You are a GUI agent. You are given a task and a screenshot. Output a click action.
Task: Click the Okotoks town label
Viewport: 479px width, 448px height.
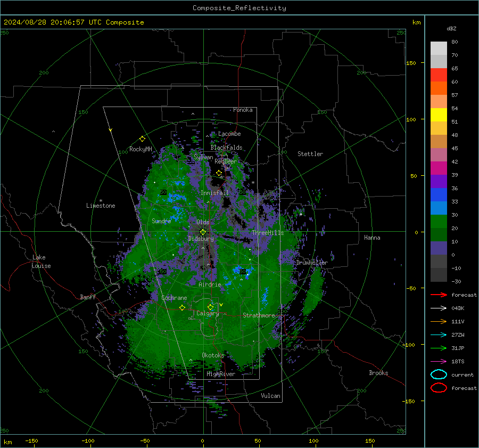pos(213,355)
